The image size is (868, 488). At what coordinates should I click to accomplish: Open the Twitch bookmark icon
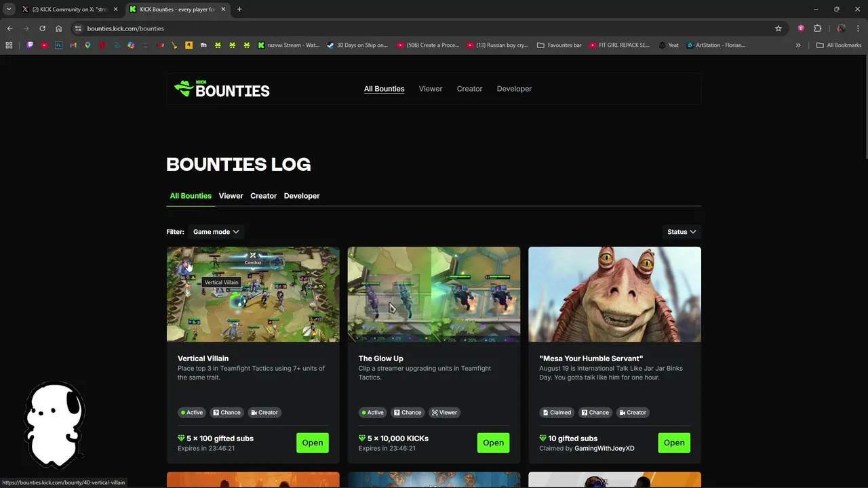30,45
